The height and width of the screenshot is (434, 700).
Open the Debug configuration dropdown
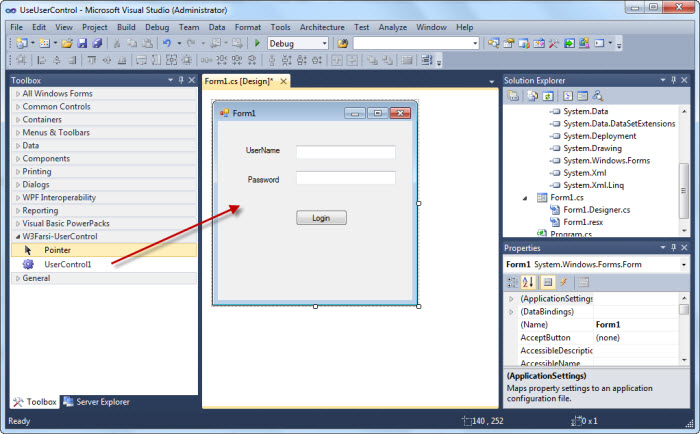tap(323, 44)
